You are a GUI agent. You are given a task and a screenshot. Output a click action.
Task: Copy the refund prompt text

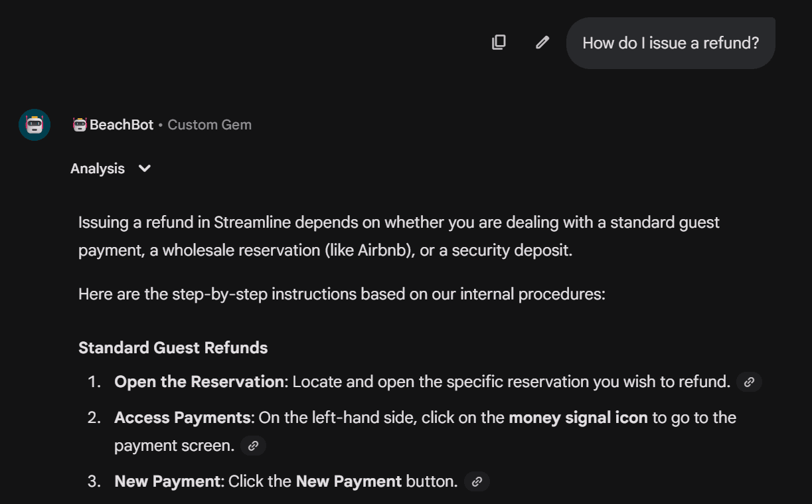click(x=499, y=42)
